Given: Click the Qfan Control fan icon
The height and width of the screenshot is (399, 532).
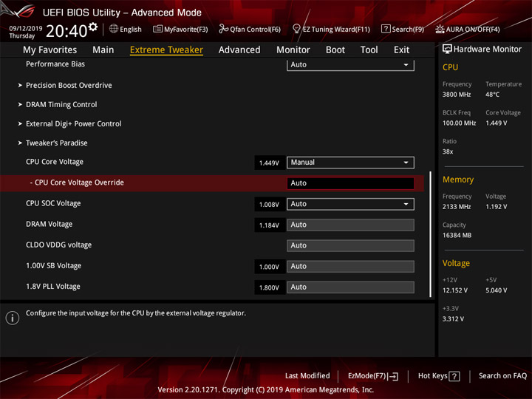Looking at the screenshot, I should pos(223,29).
